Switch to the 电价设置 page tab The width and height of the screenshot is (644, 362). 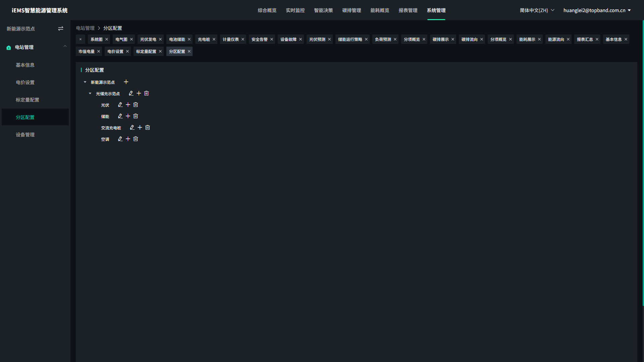pos(115,52)
